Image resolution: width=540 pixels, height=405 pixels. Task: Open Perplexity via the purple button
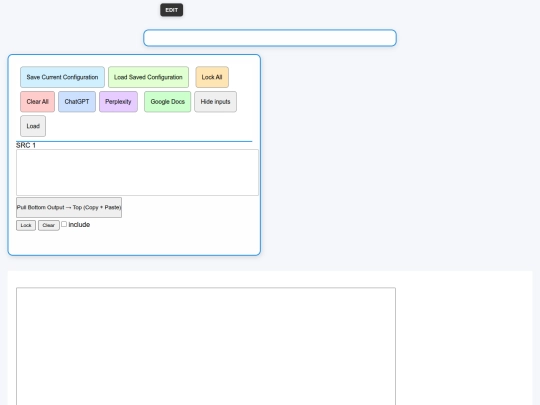click(118, 102)
